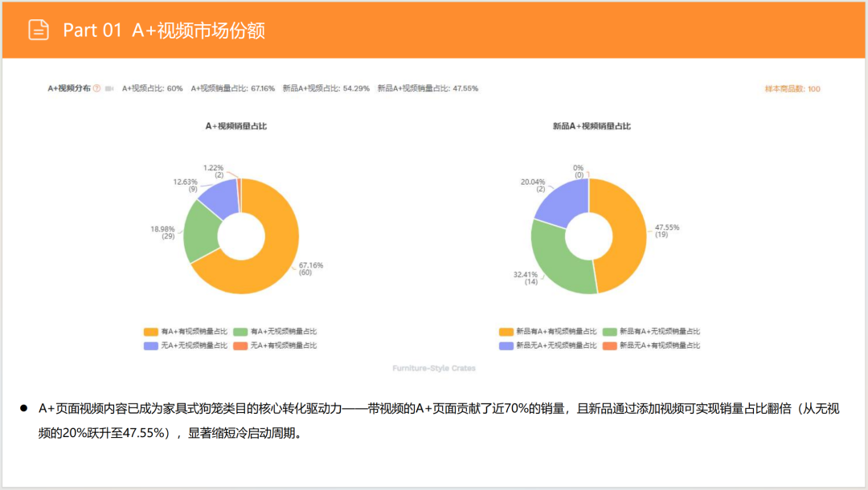Screen dimensions: 868x490
Task: Click the '新品A+视频占比: 54.29%' stat
Action: 326,88
